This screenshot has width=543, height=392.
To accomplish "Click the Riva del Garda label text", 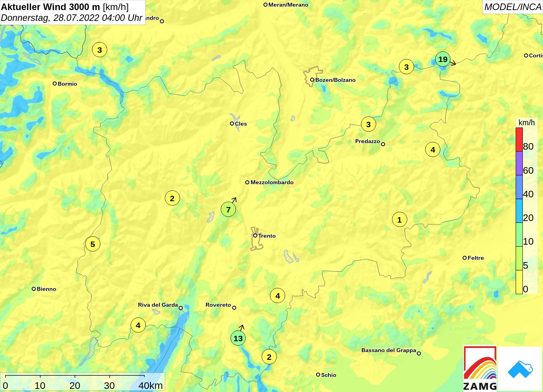I will pos(158,305).
